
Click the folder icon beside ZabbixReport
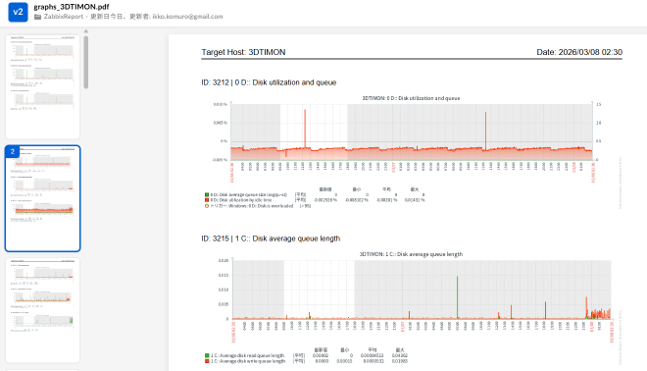[x=38, y=17]
